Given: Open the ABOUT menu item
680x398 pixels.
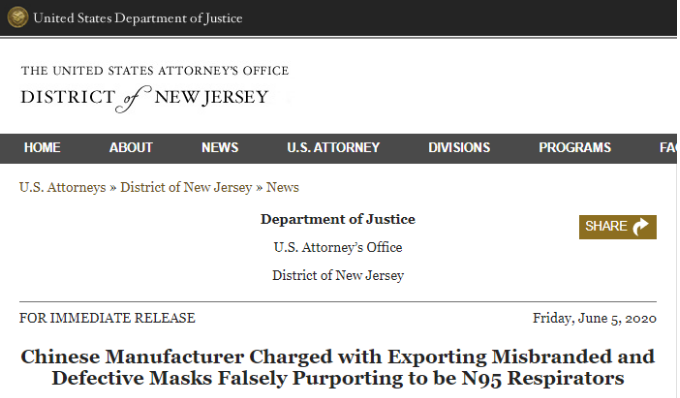Looking at the screenshot, I should [x=131, y=148].
